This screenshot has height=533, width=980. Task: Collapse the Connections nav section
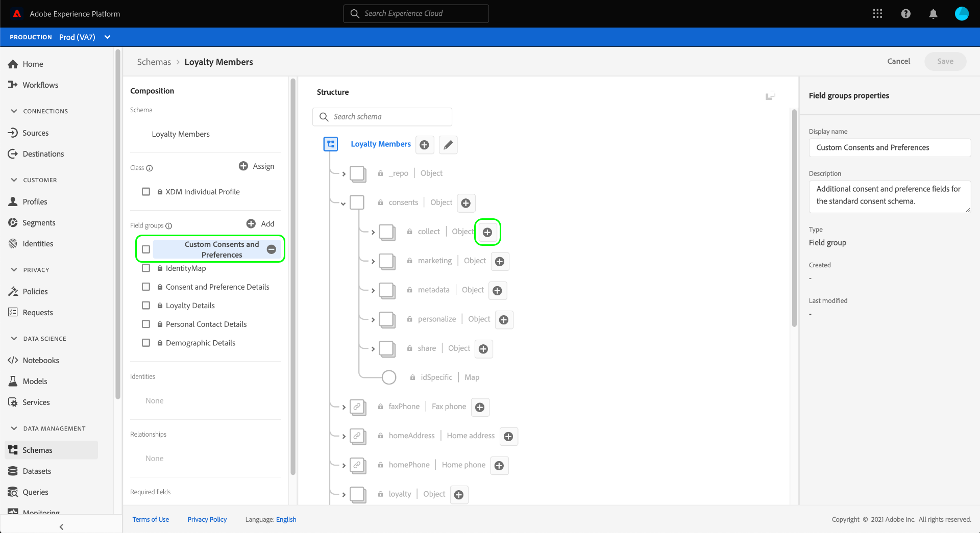tap(14, 111)
